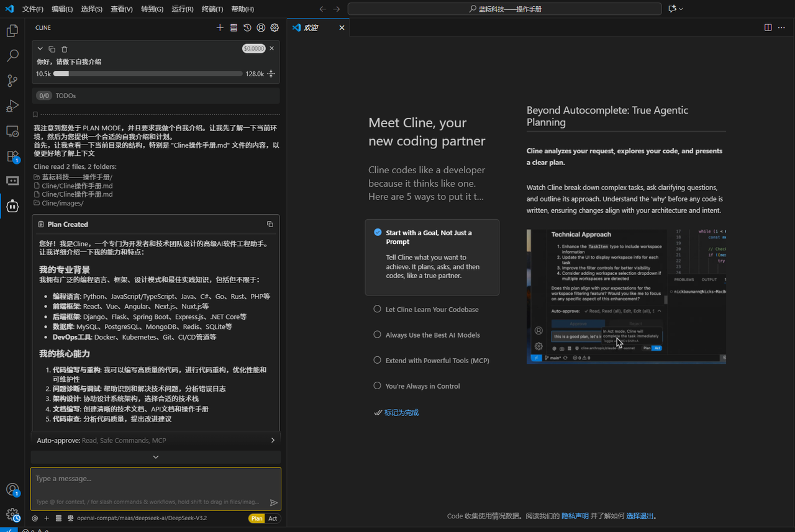This screenshot has height=532, width=795.
Task: Open the 查看(V) menu
Action: pos(122,9)
